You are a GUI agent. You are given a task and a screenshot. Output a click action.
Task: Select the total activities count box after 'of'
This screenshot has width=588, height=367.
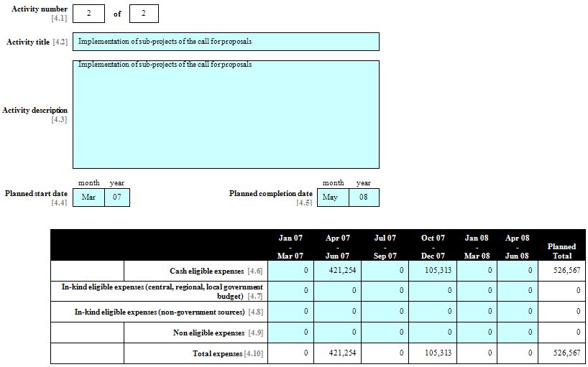tap(144, 14)
